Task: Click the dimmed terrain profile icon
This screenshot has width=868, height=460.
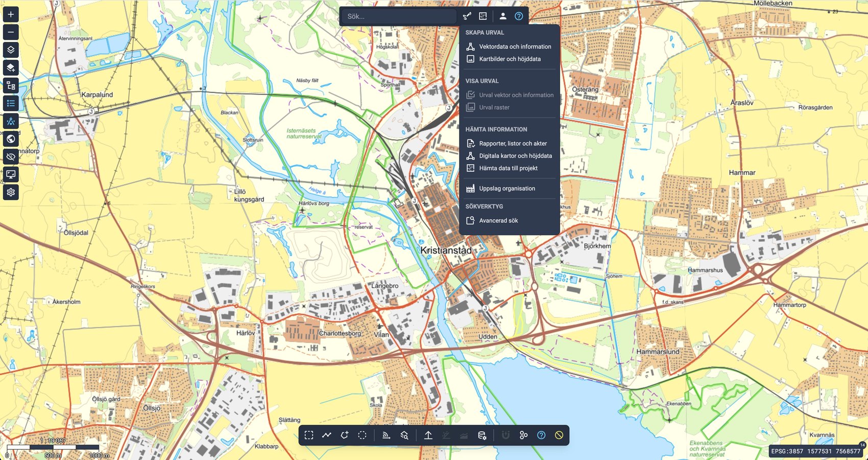Action: tap(464, 435)
